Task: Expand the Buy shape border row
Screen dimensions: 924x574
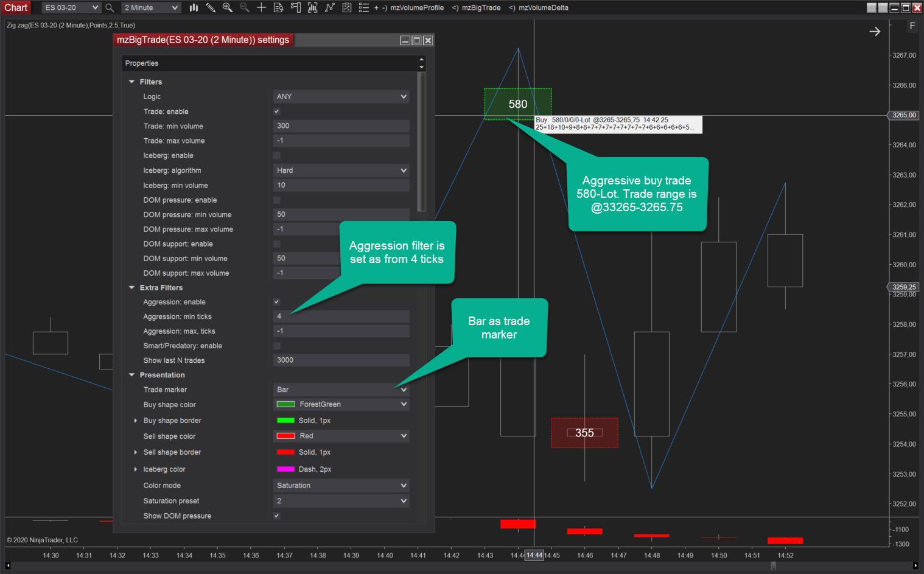Action: tap(135, 421)
